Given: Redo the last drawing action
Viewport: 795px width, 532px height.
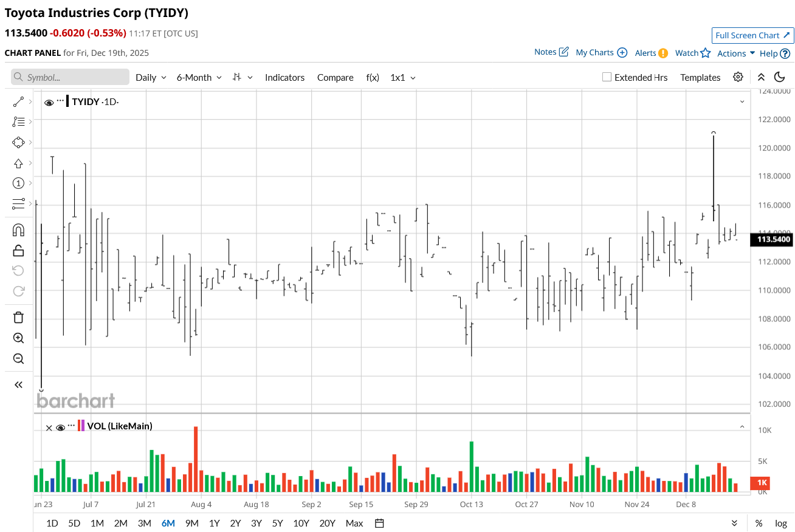Looking at the screenshot, I should (18, 291).
